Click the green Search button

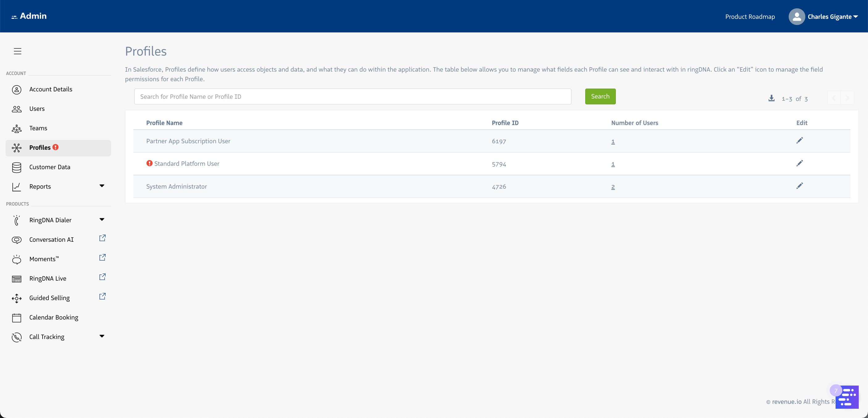coord(600,96)
